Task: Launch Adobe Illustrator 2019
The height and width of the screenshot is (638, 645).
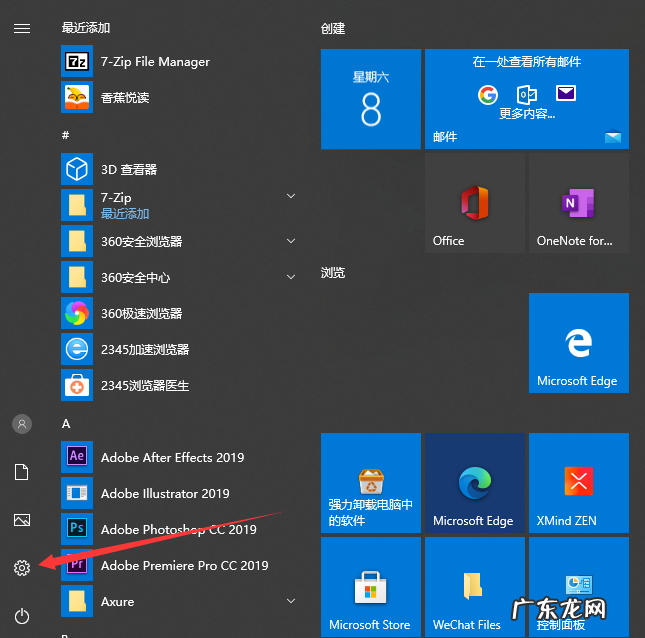Action: [x=179, y=493]
